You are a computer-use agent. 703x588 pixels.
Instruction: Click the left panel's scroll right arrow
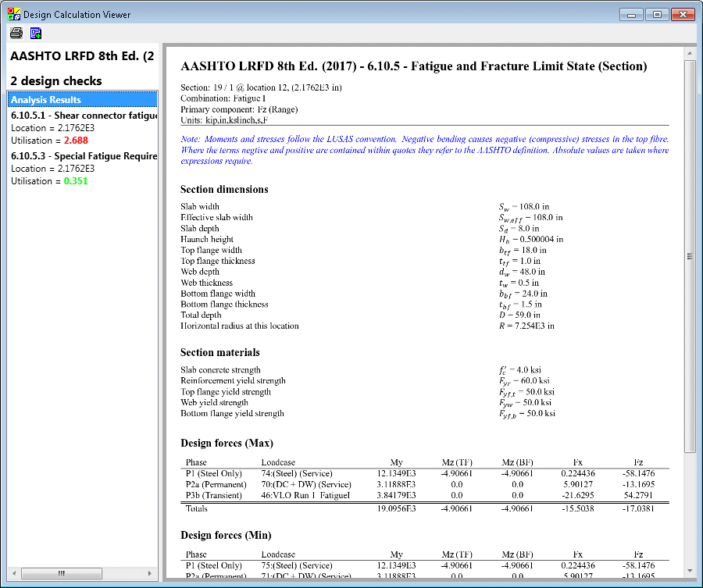coord(152,573)
